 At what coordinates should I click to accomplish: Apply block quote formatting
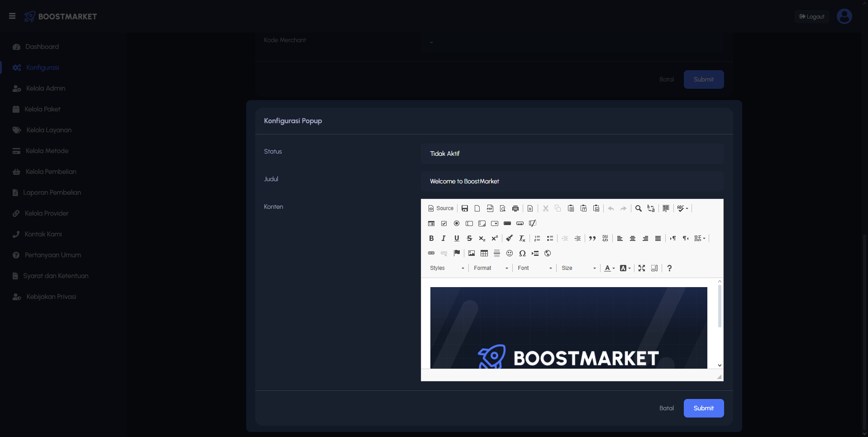coord(592,238)
